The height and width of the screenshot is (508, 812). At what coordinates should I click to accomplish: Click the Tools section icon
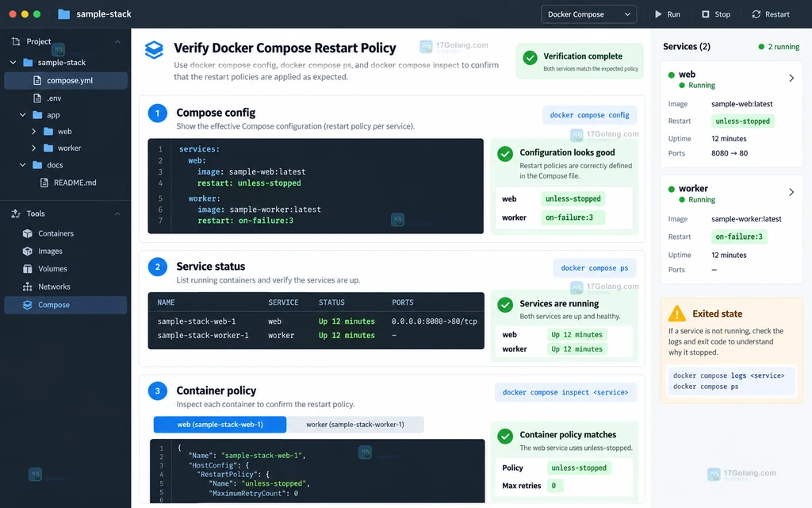pyautogui.click(x=16, y=214)
